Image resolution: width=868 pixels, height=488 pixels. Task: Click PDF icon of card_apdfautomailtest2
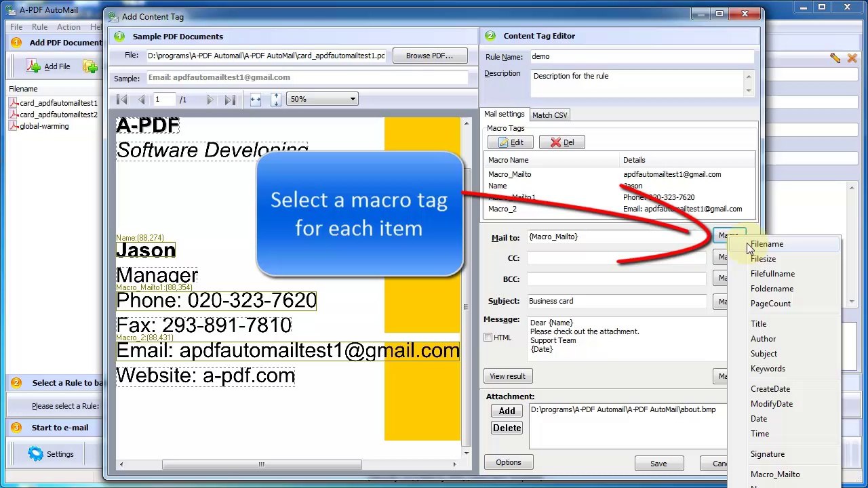click(x=14, y=115)
